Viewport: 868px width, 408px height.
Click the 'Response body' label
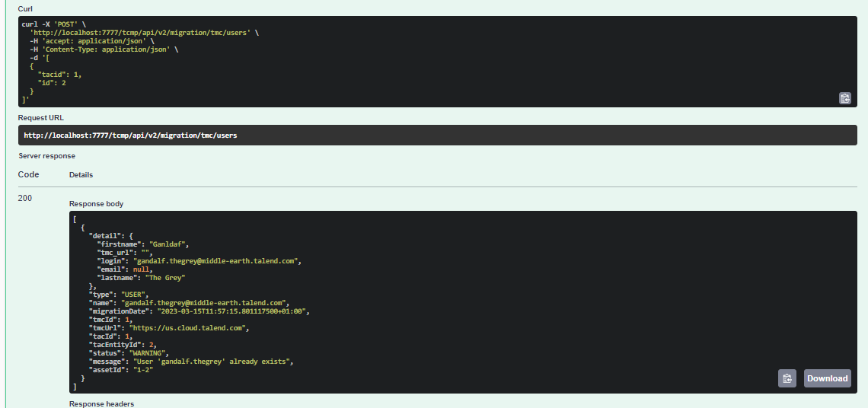96,204
